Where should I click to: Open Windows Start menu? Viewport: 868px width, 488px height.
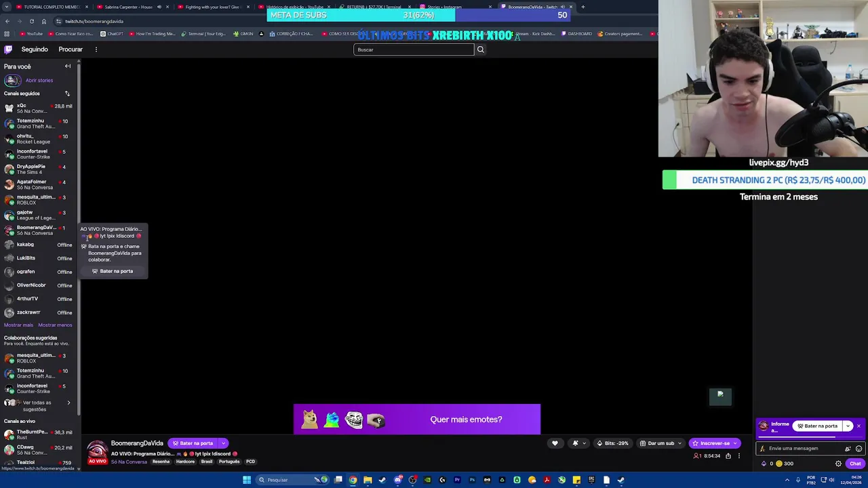tap(247, 480)
